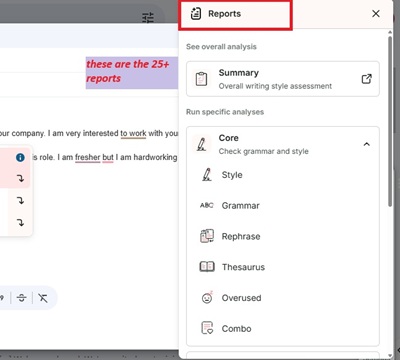The width and height of the screenshot is (400, 360).
Task: Click the word 'hardworking' in document
Action: pos(155,157)
